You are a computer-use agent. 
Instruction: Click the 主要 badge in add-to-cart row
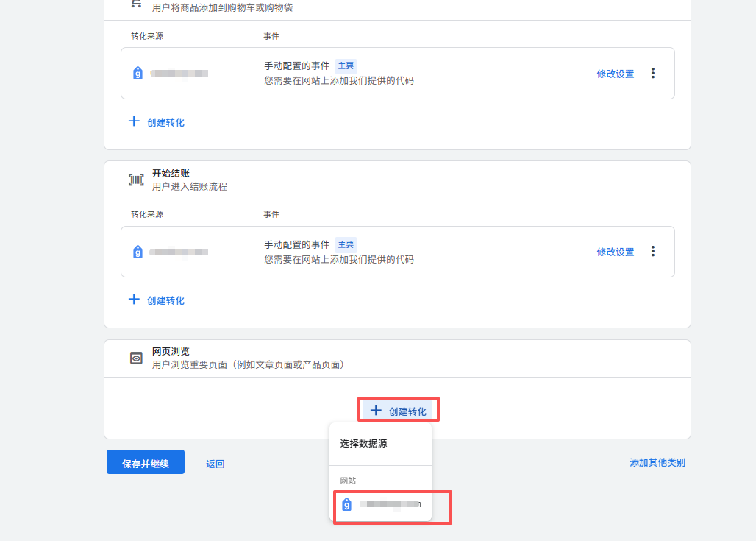click(346, 66)
